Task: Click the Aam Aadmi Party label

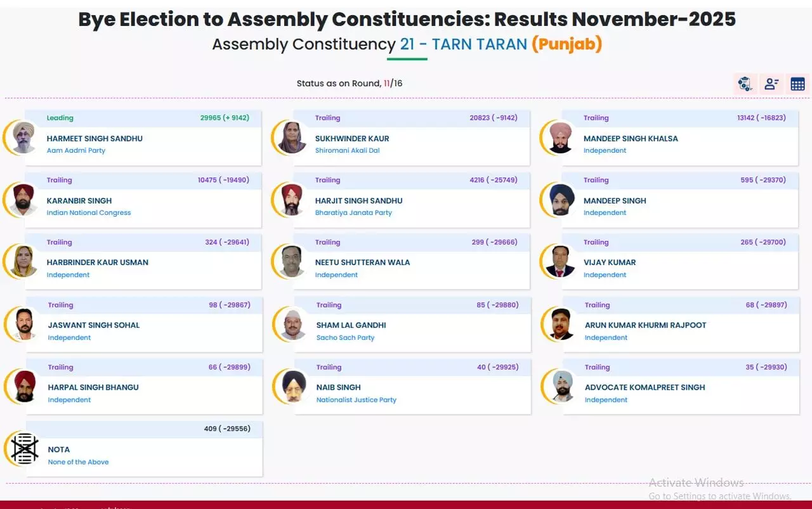Action: click(x=76, y=151)
